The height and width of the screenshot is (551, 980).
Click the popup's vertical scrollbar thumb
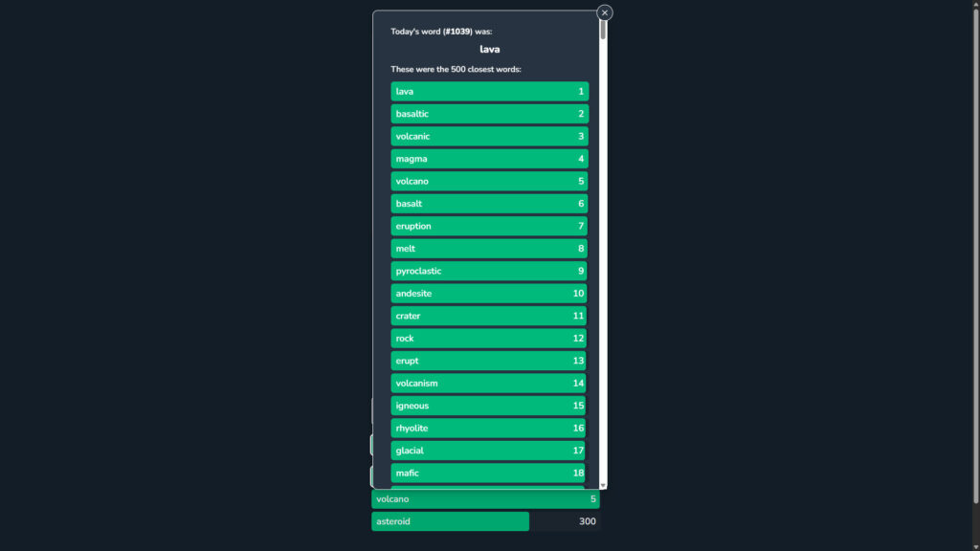coord(603,30)
